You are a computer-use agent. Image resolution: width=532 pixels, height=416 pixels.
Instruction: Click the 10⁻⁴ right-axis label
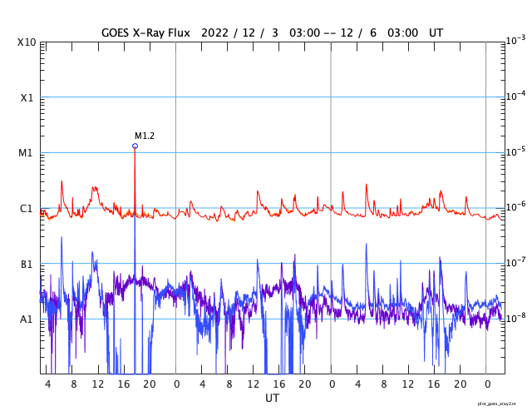(x=515, y=96)
